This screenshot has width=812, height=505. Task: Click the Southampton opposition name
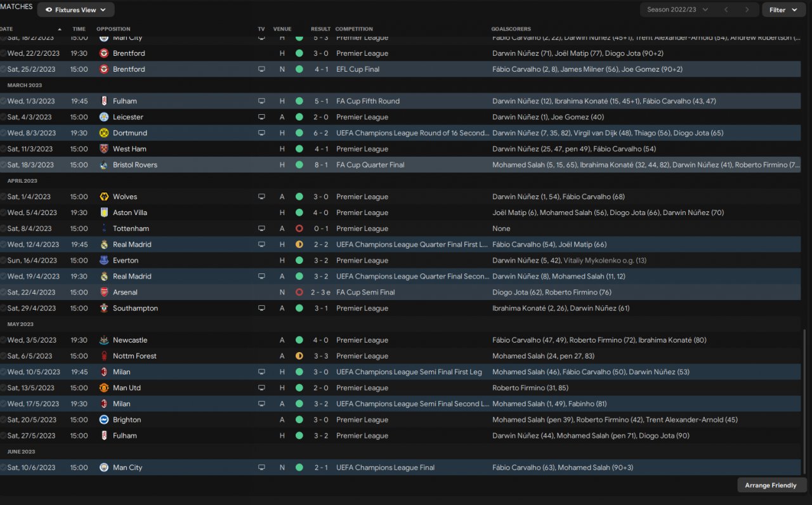135,308
